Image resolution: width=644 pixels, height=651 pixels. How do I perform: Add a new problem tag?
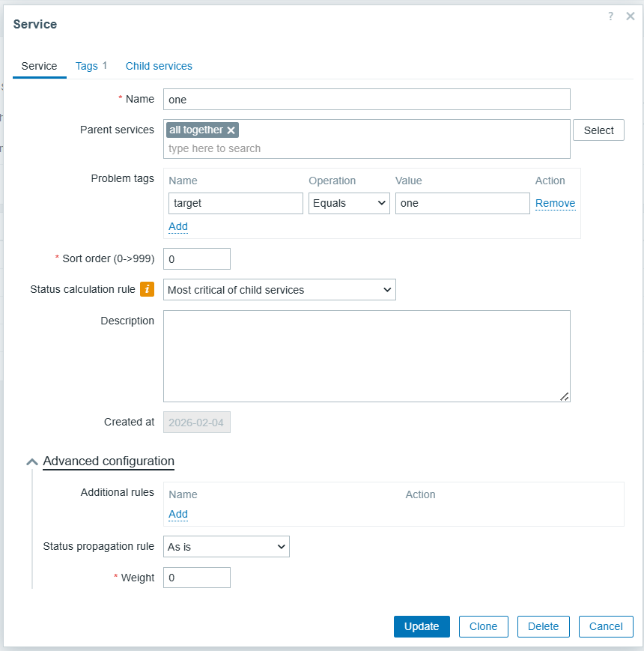pos(178,226)
